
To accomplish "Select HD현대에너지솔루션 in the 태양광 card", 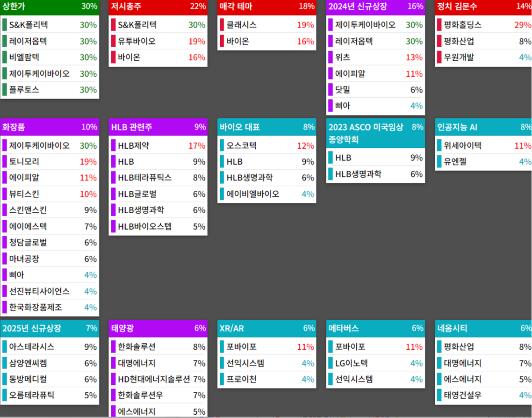I will click(x=158, y=379).
